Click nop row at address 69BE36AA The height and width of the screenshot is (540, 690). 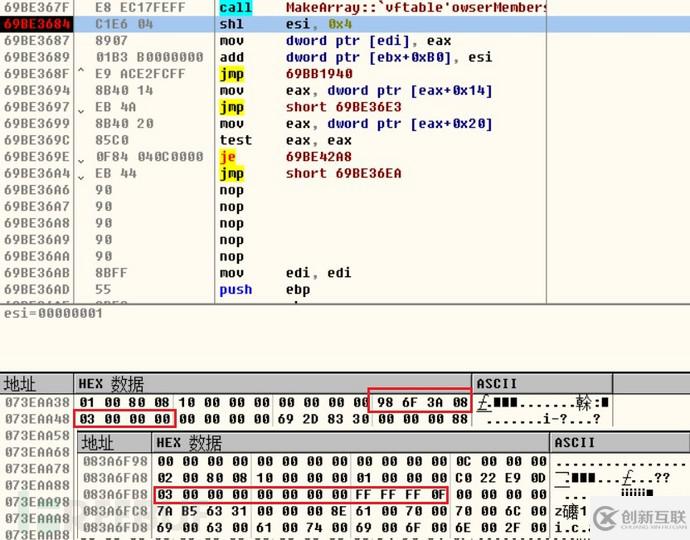[273, 257]
